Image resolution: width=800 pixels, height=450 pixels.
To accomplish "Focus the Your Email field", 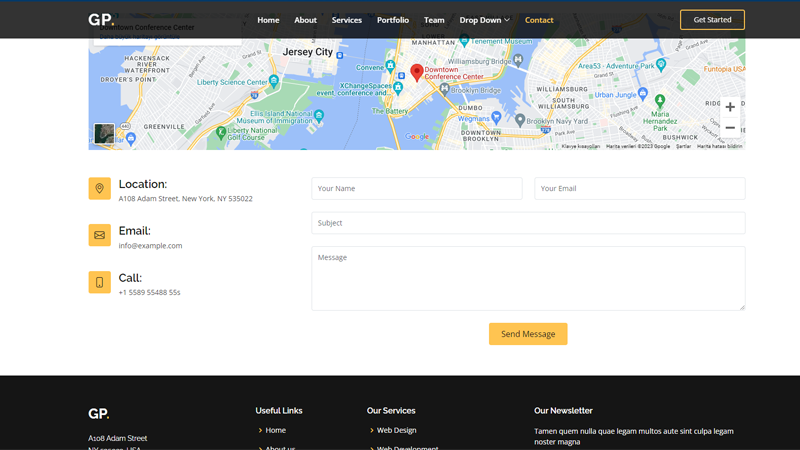I will (639, 188).
